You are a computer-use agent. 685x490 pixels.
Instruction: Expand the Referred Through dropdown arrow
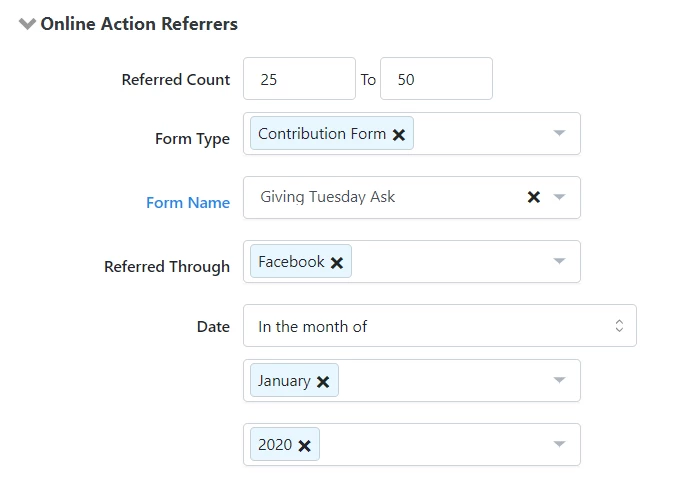[x=559, y=262]
